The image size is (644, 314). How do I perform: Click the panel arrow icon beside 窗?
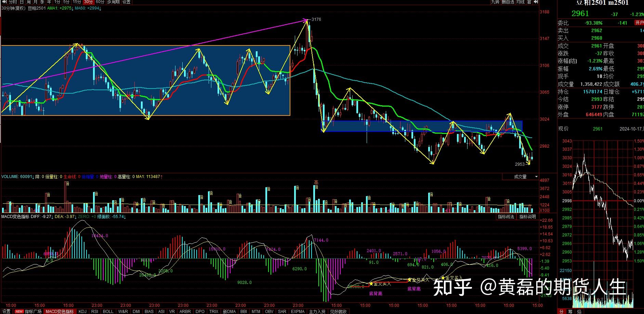click(x=536, y=2)
